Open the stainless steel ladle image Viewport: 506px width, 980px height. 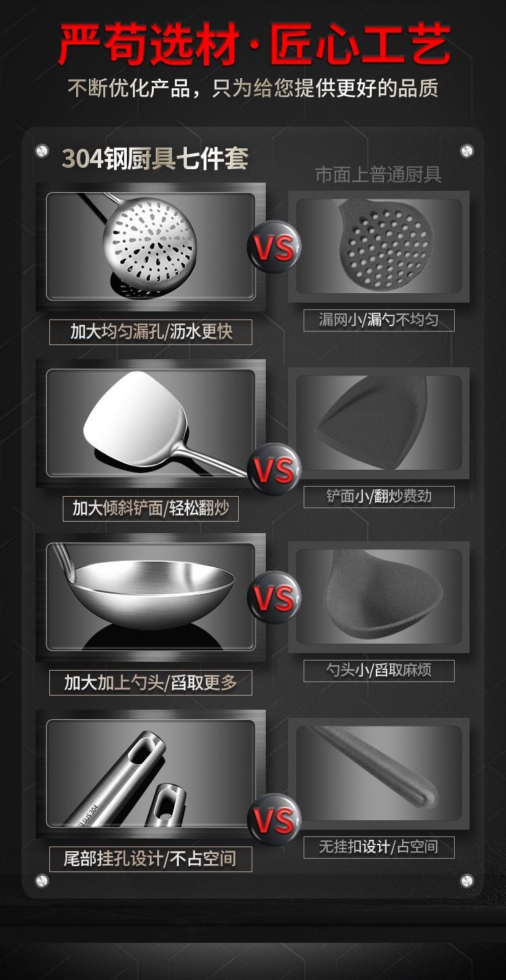click(x=150, y=597)
